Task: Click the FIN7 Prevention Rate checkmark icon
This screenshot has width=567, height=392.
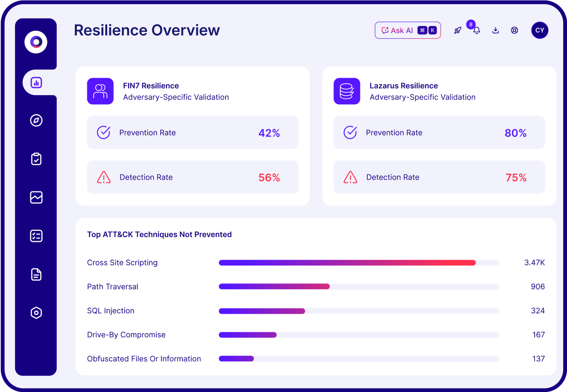Action: pos(103,132)
